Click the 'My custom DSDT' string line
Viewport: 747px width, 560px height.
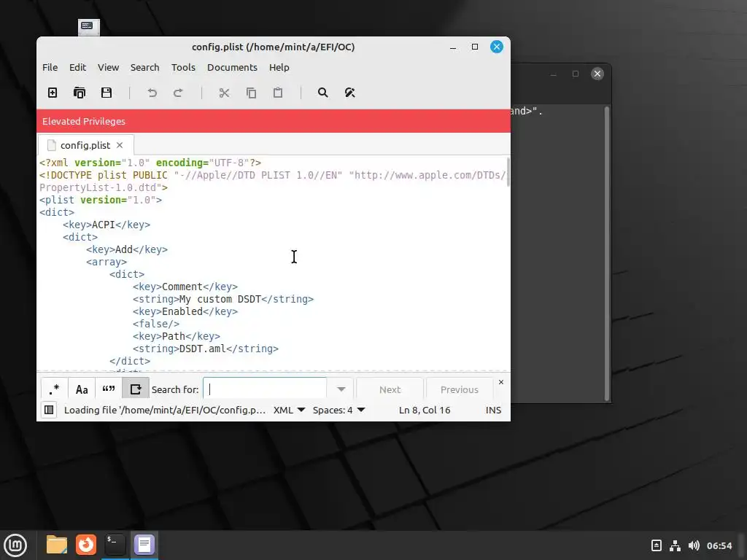coord(223,299)
